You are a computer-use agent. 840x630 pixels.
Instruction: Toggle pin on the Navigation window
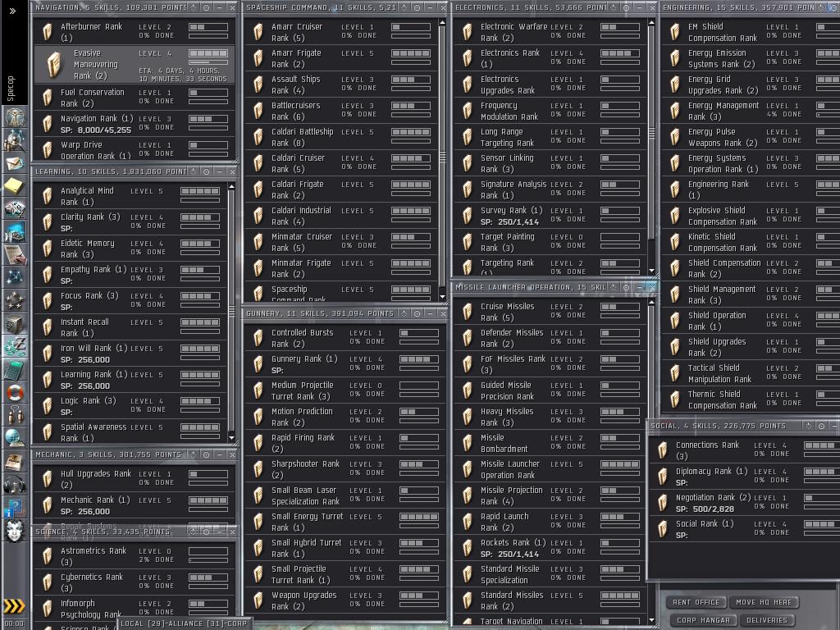[x=194, y=7]
